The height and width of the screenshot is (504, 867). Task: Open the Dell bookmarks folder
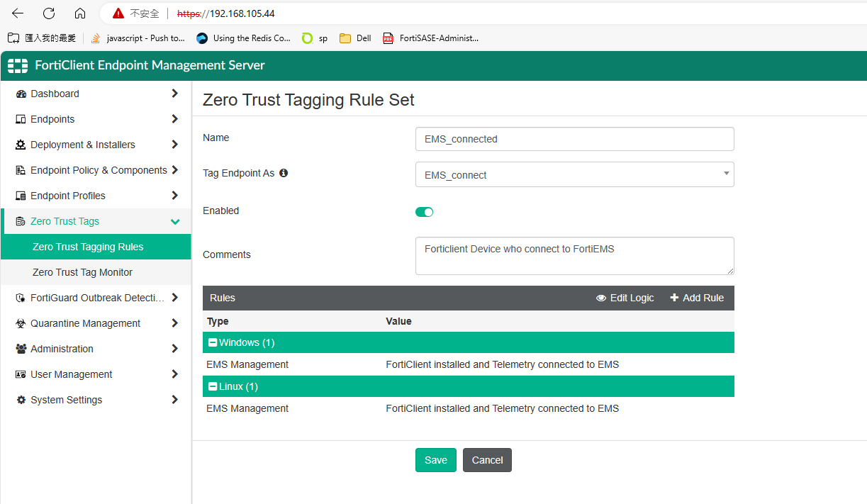click(355, 38)
